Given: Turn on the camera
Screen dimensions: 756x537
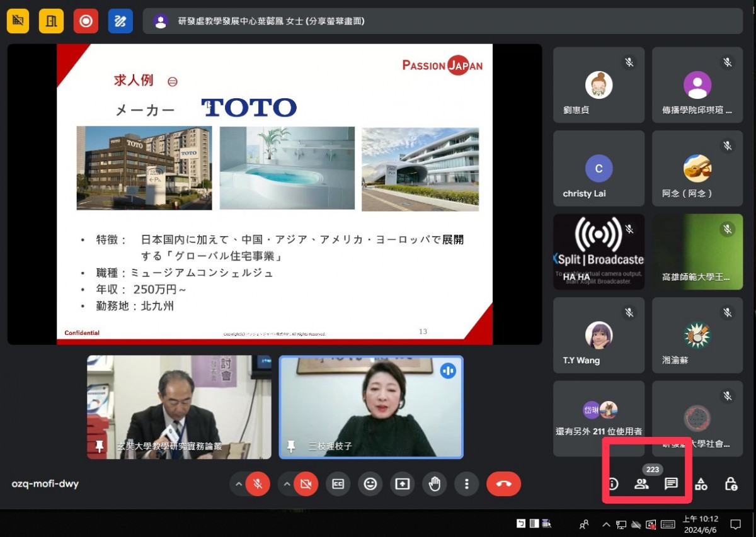Looking at the screenshot, I should [306, 484].
